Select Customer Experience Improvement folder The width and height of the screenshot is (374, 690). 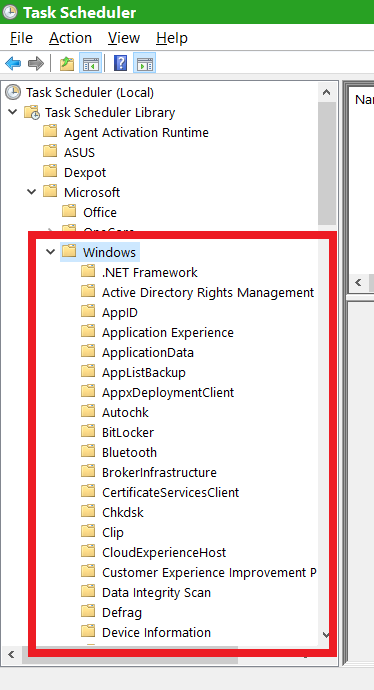[x=209, y=573]
